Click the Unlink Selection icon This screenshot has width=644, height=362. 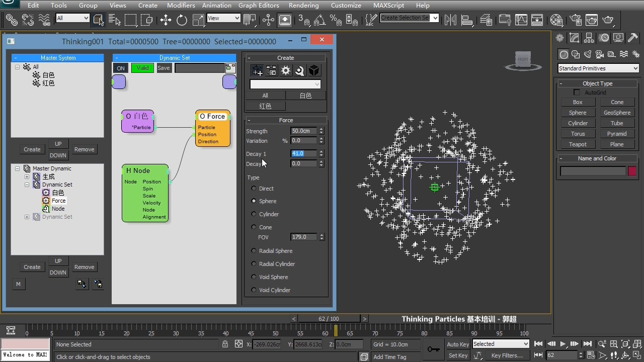coord(28,20)
